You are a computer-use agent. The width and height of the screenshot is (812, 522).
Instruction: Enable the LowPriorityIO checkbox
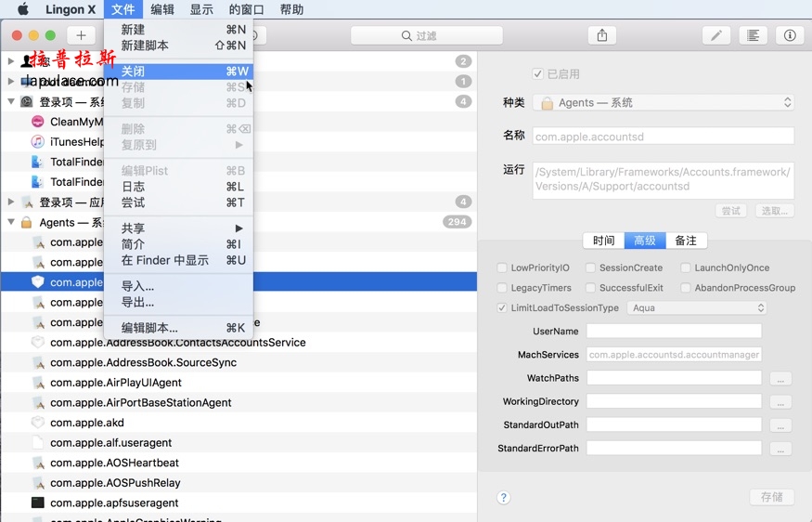[x=502, y=268]
